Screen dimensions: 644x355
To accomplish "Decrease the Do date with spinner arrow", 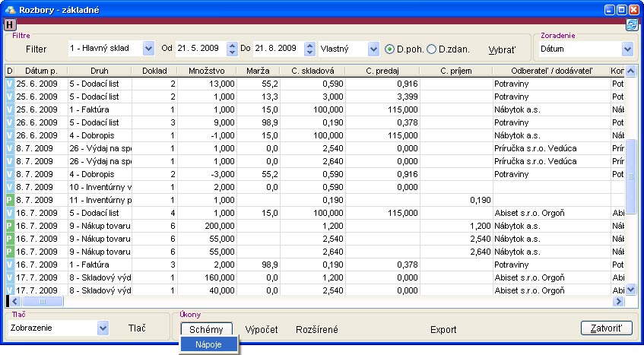I will pyautogui.click(x=309, y=52).
